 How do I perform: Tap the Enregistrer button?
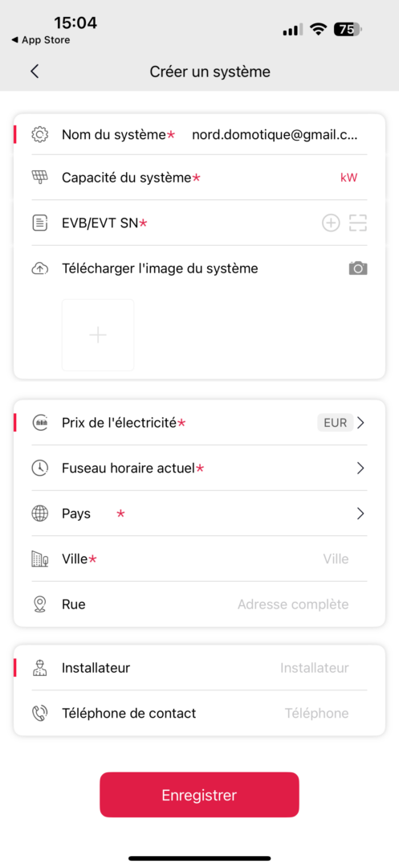pos(199,795)
